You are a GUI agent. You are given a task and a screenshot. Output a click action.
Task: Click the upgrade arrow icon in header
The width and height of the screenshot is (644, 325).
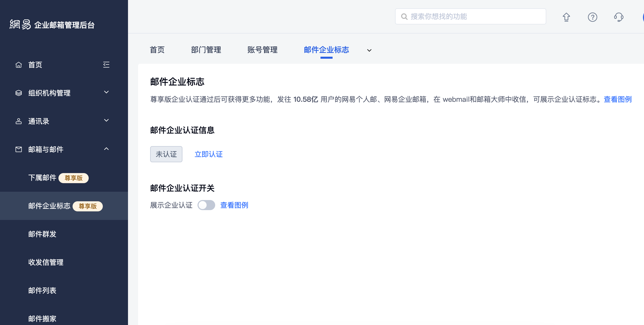click(x=566, y=17)
